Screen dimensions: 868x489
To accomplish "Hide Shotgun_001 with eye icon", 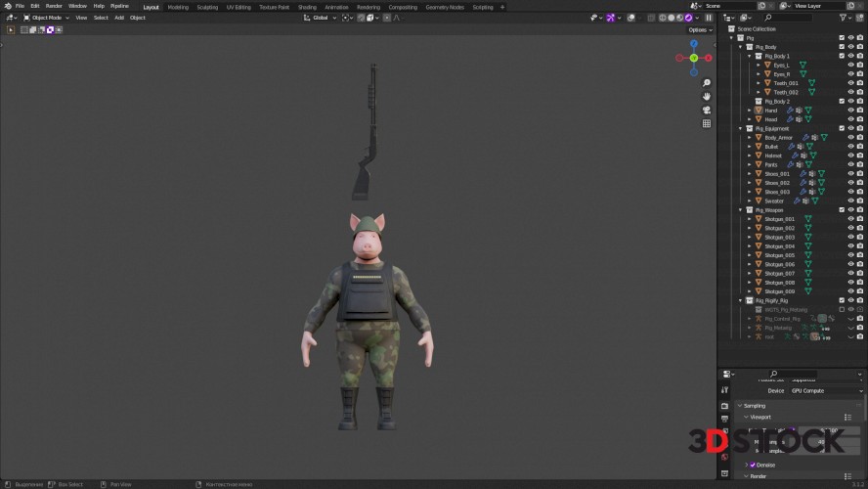I will [850, 219].
